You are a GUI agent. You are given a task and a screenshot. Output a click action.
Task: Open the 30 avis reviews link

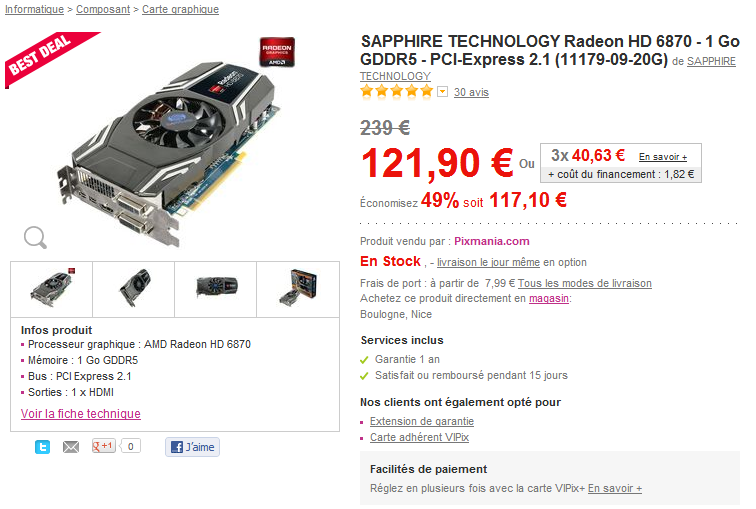pos(471,92)
